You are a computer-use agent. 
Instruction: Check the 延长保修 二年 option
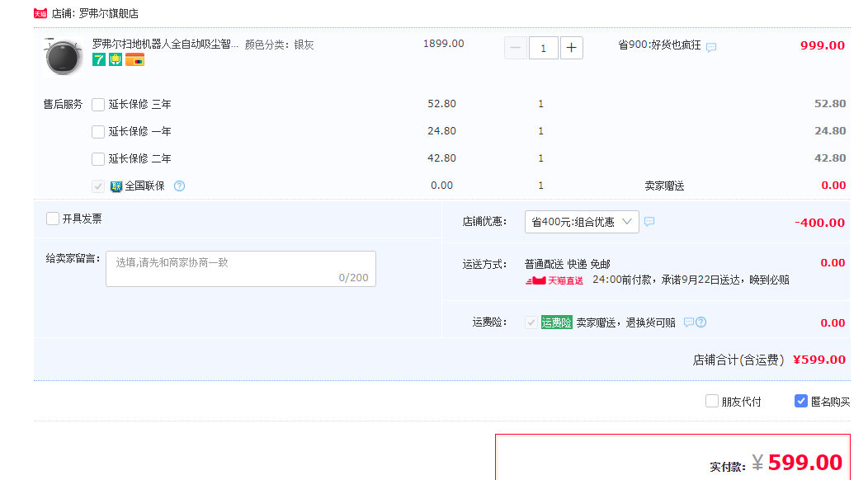pyautogui.click(x=98, y=159)
